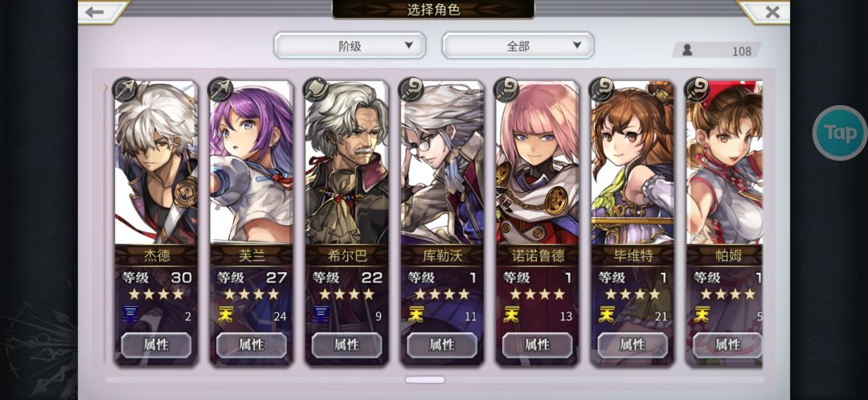Click the blue 冥 element icon on 杰德's card

click(x=130, y=316)
